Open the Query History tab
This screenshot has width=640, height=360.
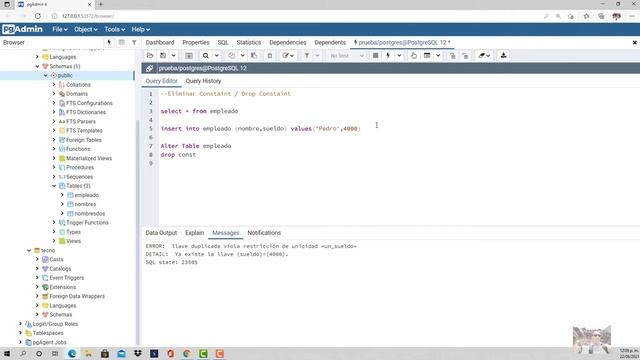point(203,81)
